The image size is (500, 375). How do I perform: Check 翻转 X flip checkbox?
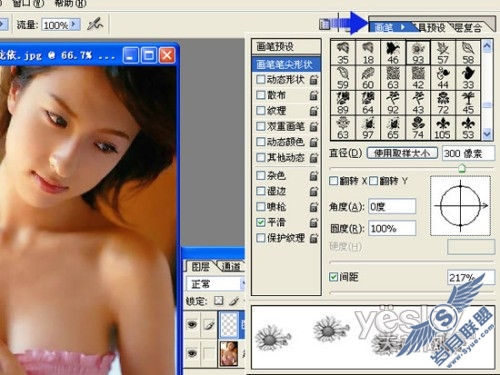pos(333,181)
